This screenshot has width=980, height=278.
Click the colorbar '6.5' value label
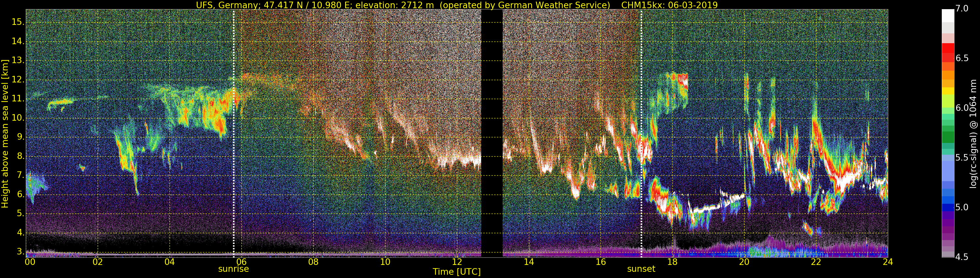962,58
